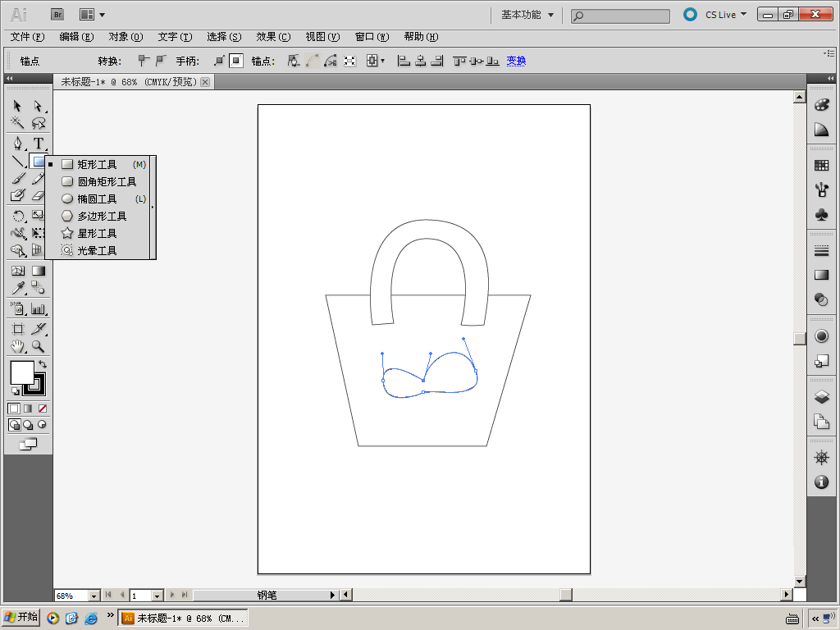
Task: Open the zoom level 68% dropdown
Action: 94,596
